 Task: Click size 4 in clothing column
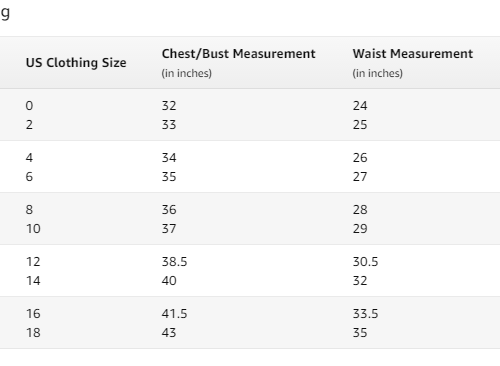coord(29,158)
